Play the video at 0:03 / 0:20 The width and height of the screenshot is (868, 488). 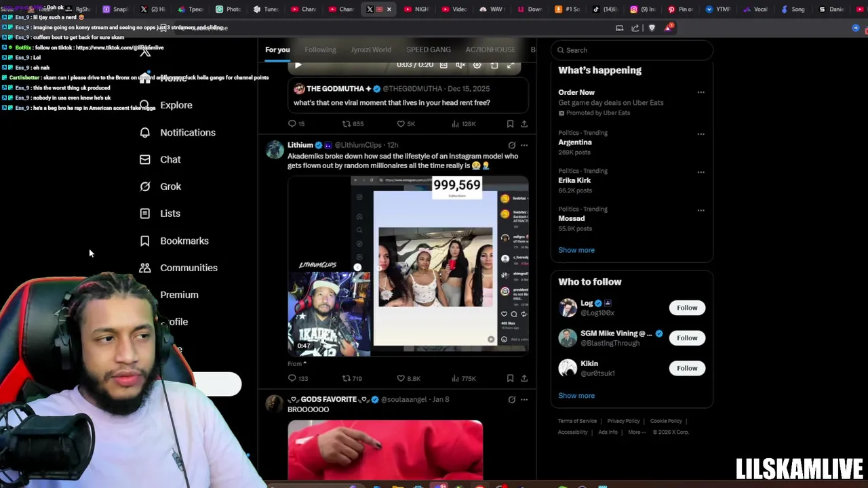(298, 65)
